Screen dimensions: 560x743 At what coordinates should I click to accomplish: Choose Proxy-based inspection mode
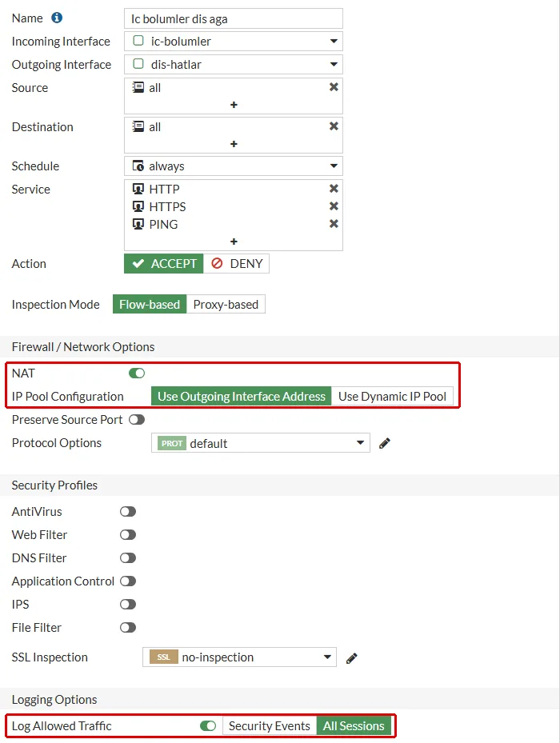[226, 304]
